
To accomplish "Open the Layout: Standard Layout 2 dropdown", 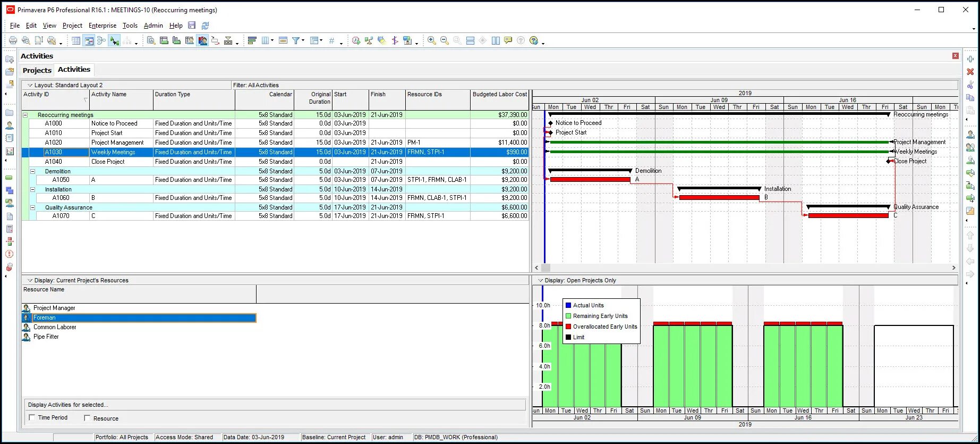I will tap(30, 85).
